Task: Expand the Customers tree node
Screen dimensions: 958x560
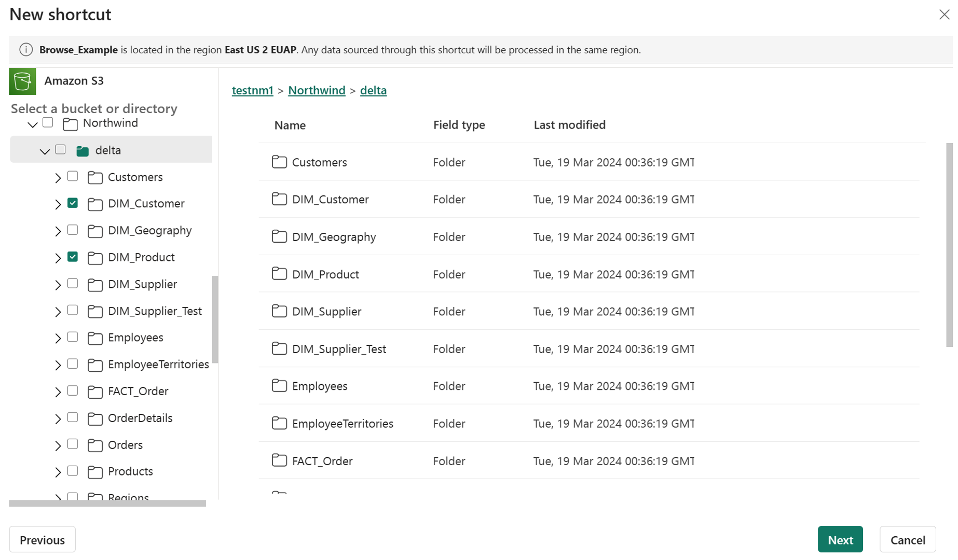Action: click(58, 177)
